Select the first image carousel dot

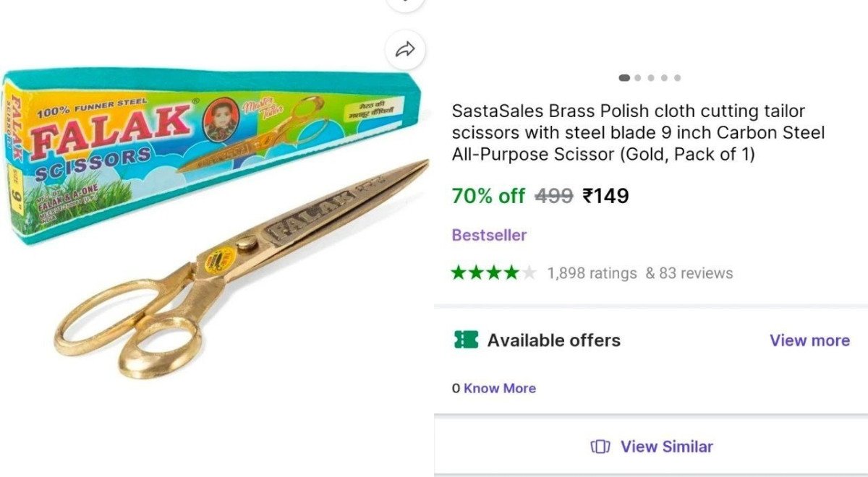[624, 78]
